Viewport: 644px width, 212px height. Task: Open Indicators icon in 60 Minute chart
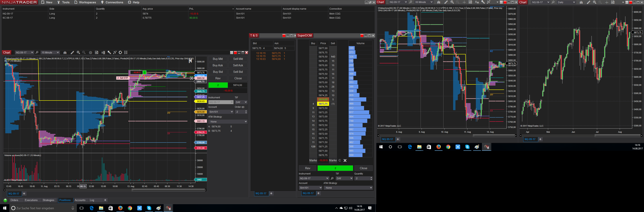483,2
